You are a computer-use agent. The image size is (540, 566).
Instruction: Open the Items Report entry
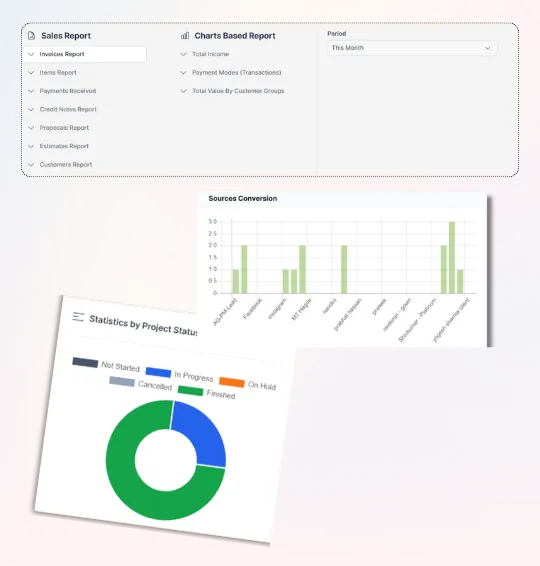click(58, 73)
